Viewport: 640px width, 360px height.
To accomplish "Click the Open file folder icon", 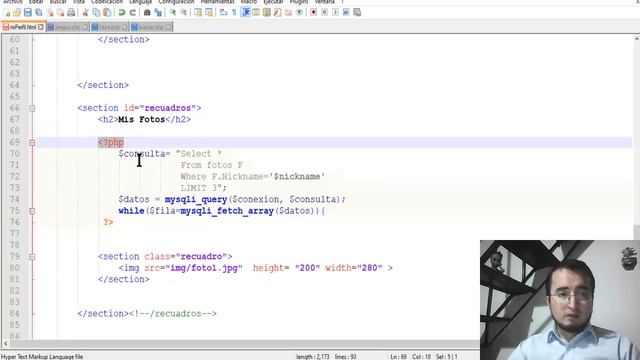I will tap(17, 12).
